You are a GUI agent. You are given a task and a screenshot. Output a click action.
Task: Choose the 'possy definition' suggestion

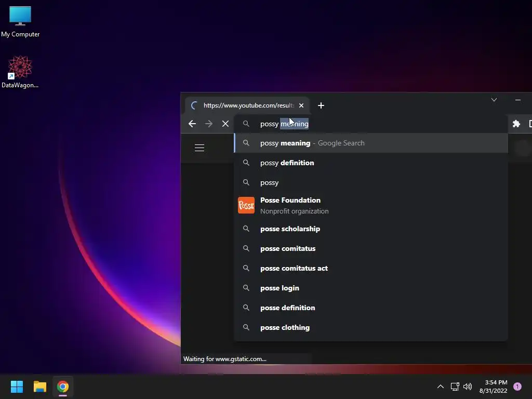371,163
